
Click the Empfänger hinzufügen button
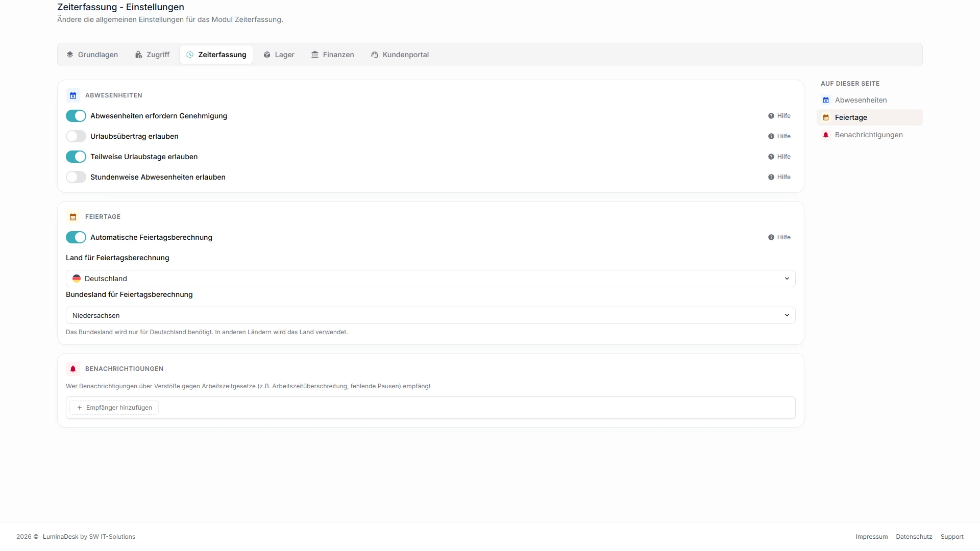(x=114, y=408)
